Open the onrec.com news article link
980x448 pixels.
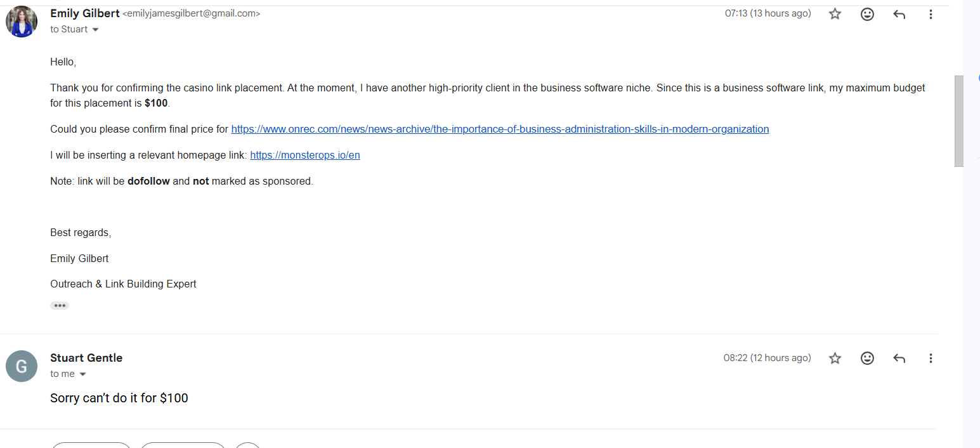500,129
